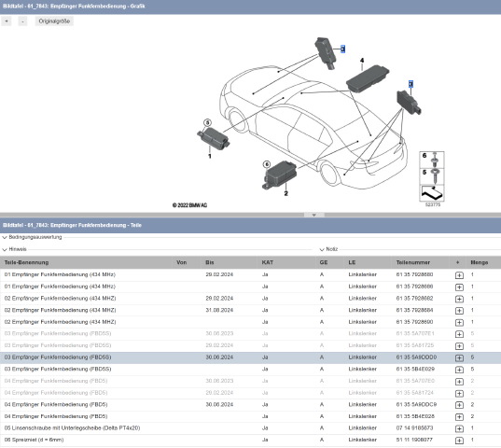
Task: Click part number 51 11 1908077
Action: pos(414,440)
